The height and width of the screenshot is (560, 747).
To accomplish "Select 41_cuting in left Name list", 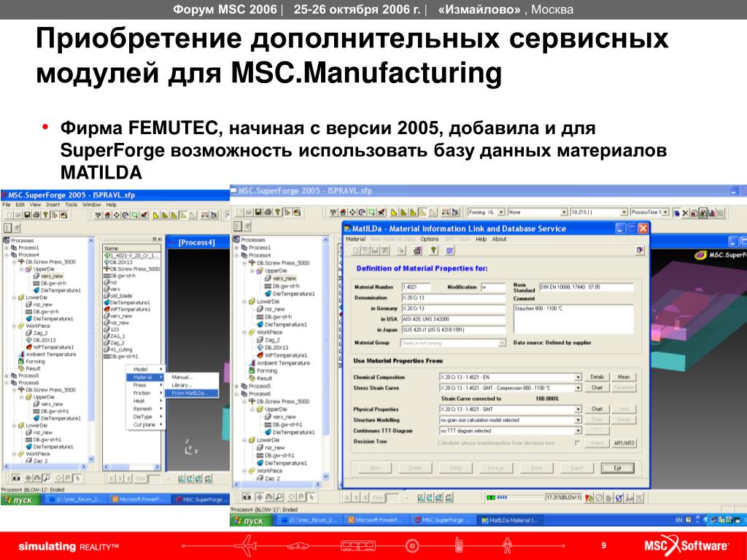I will coord(117,349).
